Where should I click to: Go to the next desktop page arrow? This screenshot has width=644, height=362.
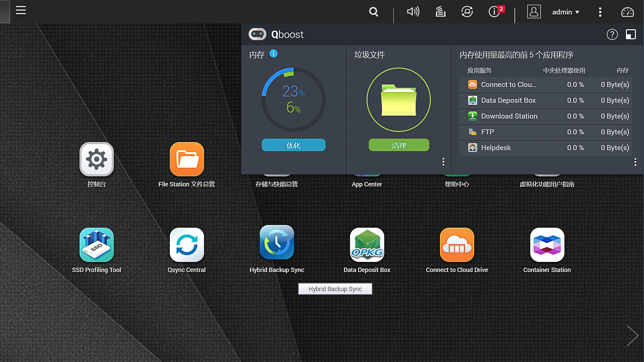click(632, 335)
